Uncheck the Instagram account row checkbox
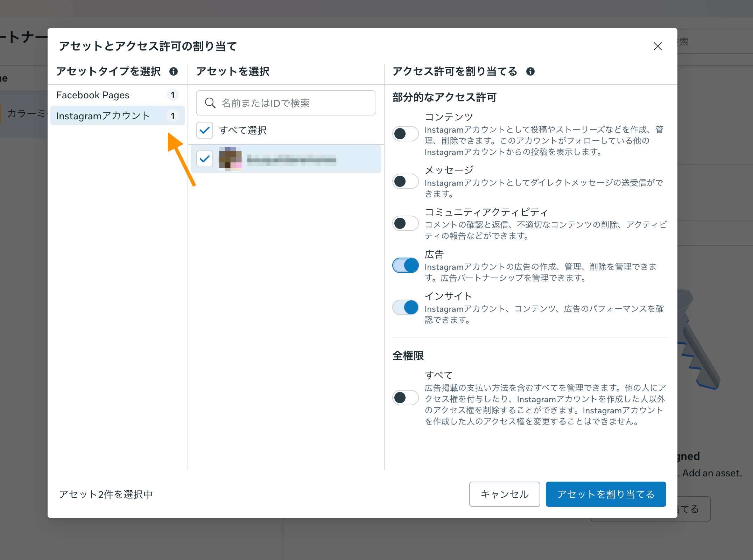 205,159
